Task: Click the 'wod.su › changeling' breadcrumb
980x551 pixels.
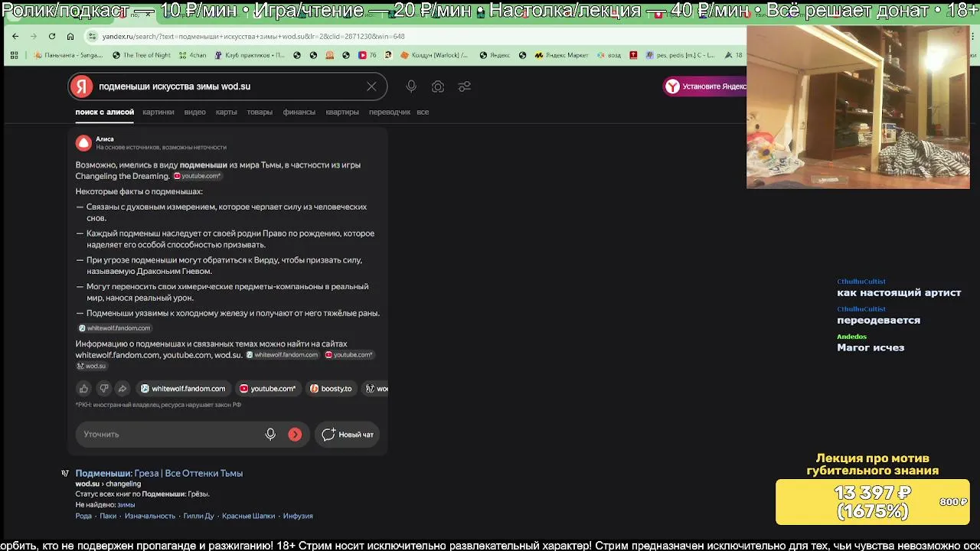Action: (108, 484)
